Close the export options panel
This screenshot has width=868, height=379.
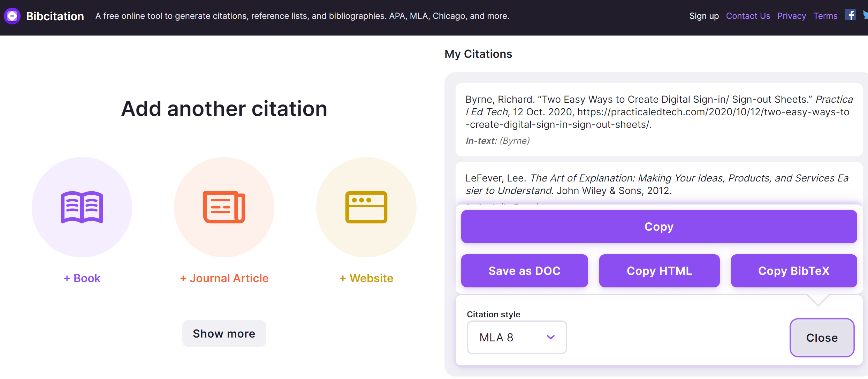pyautogui.click(x=822, y=338)
